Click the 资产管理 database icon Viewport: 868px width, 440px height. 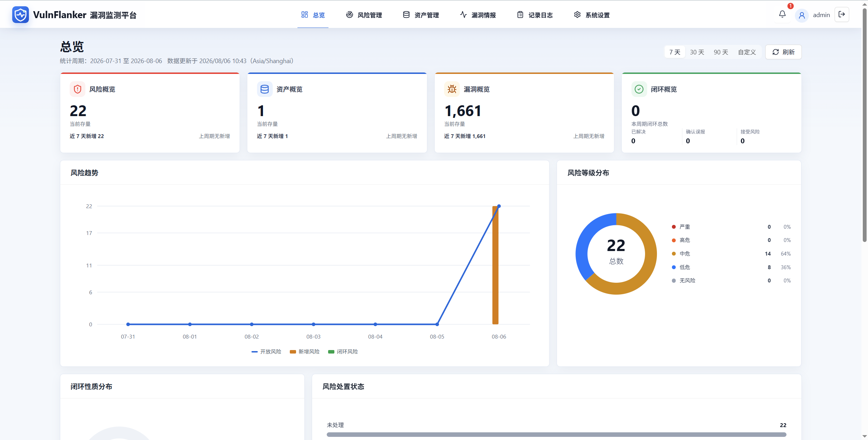(406, 15)
